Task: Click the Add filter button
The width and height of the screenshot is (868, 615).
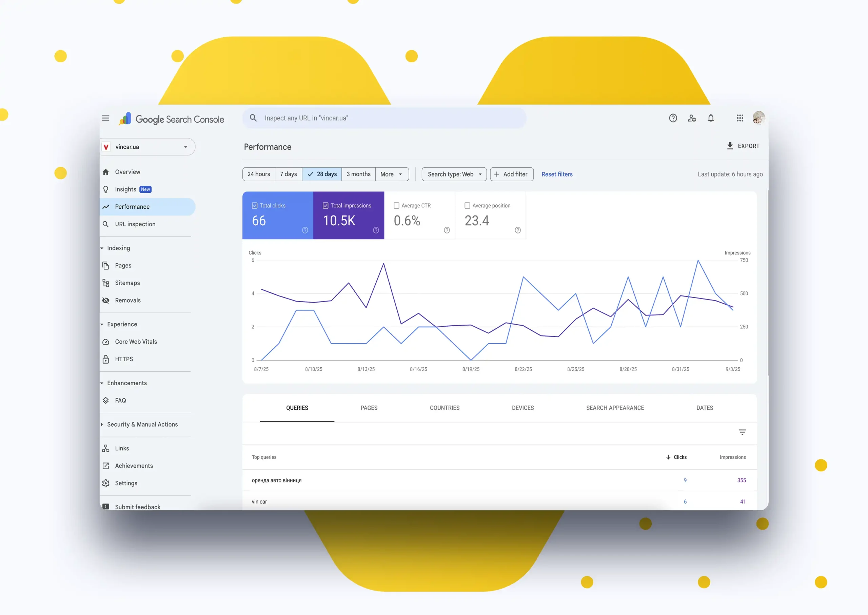Action: click(x=512, y=174)
